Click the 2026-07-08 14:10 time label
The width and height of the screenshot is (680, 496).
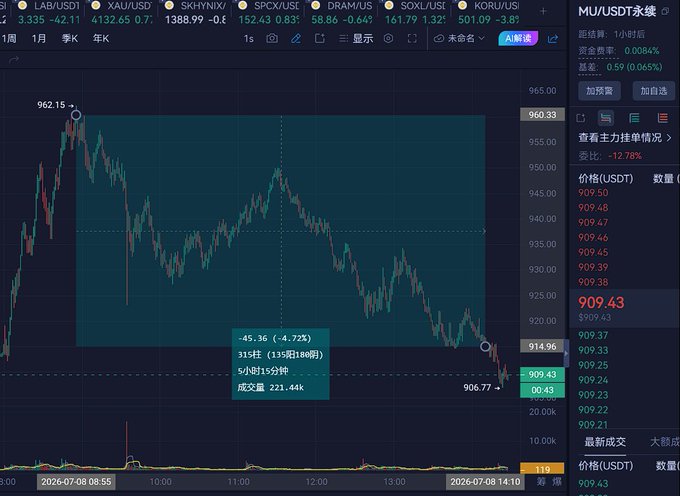[x=485, y=482]
